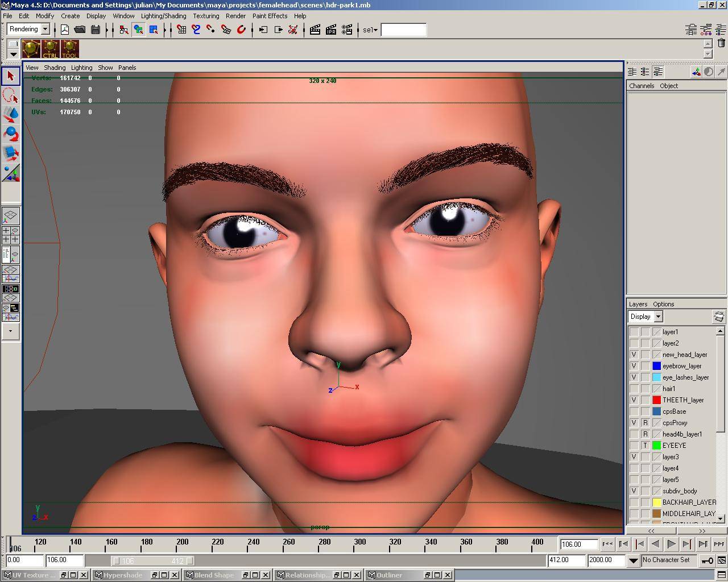The height and width of the screenshot is (582, 728).
Task: Enable snap to grids icon
Action: point(181,30)
